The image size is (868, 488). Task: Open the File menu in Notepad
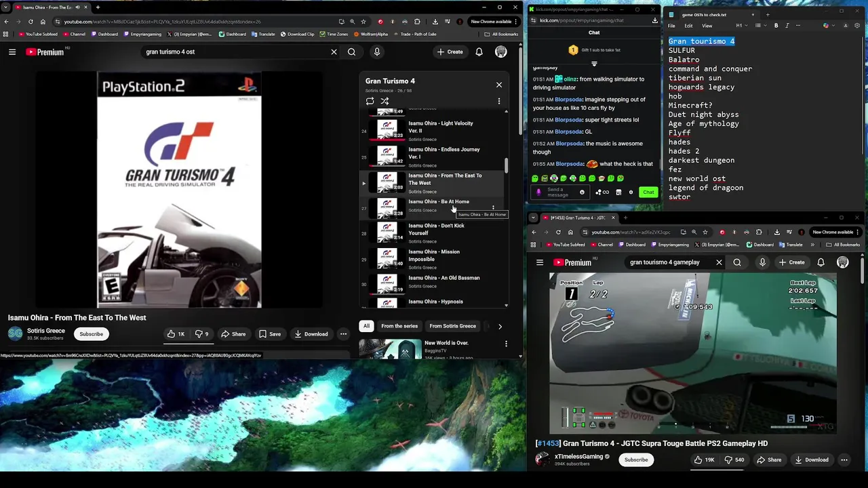click(671, 26)
